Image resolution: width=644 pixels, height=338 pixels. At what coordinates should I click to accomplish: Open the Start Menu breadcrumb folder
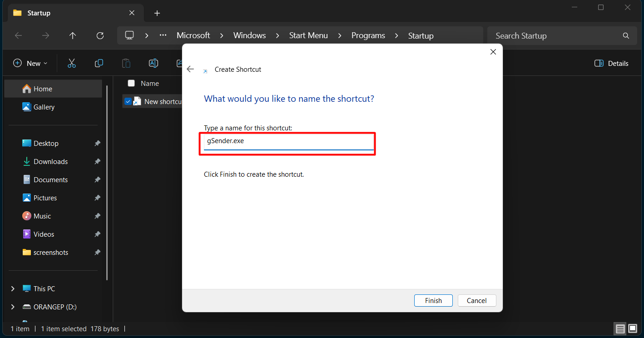click(308, 35)
